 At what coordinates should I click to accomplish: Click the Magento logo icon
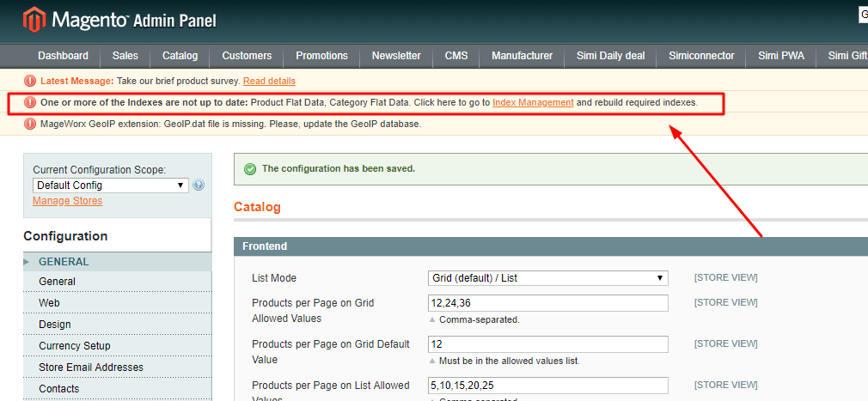[x=34, y=20]
